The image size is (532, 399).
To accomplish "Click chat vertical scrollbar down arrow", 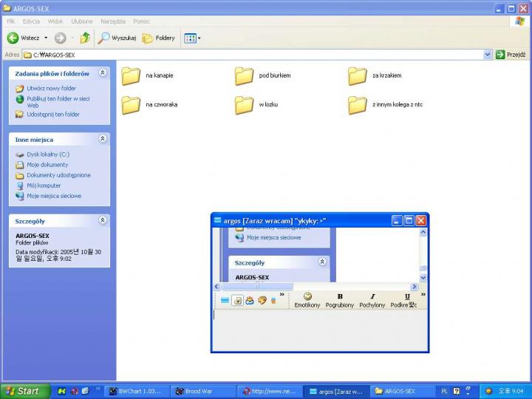I will point(423,278).
